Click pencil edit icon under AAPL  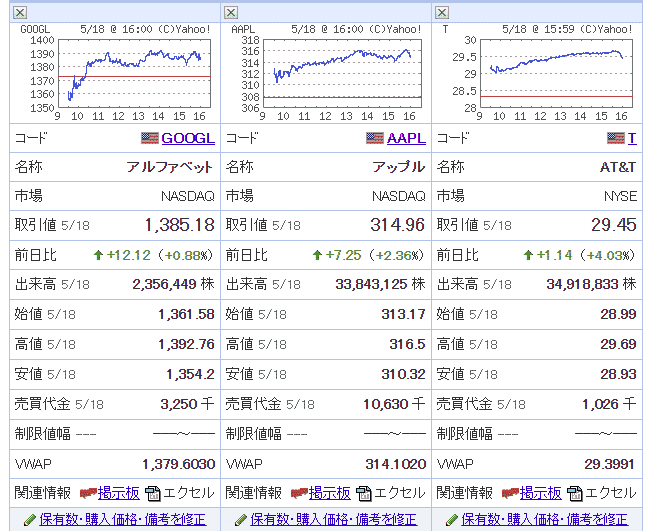pos(241,520)
